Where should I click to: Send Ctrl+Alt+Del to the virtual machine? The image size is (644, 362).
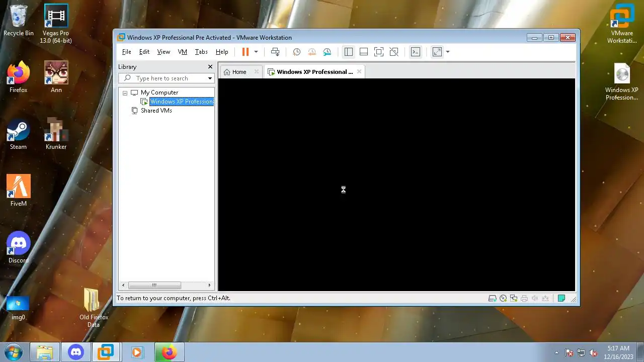(x=275, y=52)
